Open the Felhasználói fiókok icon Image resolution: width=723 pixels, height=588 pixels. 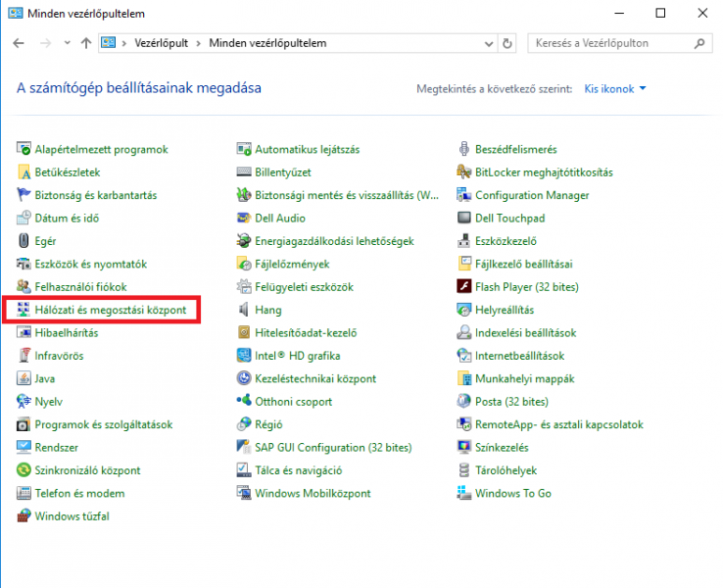point(24,286)
